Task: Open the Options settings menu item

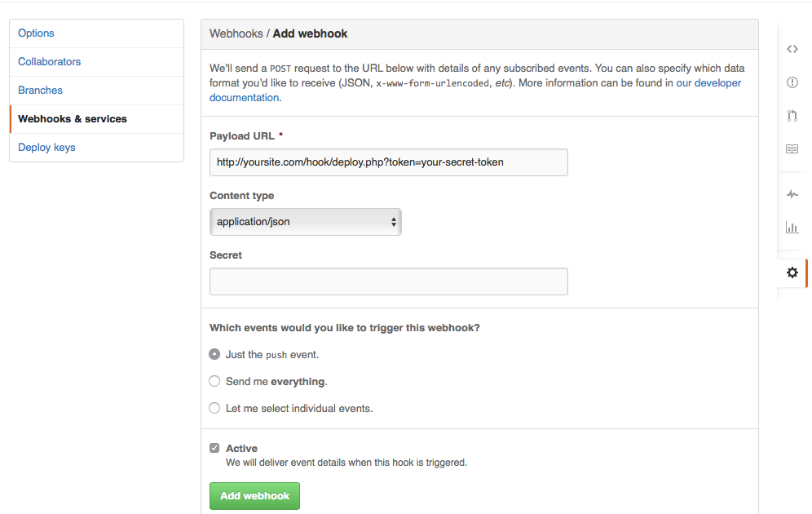Action: pos(37,33)
